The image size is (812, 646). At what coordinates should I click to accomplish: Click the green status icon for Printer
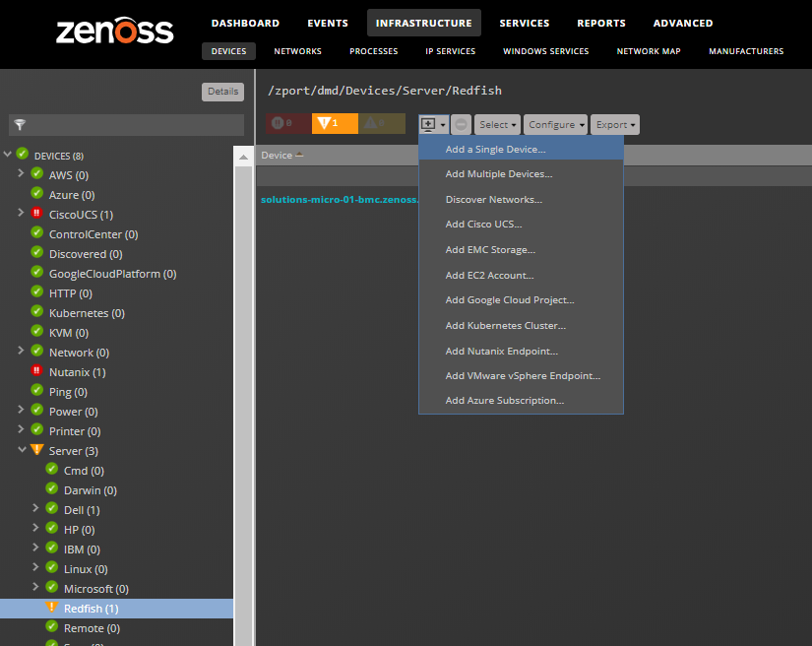pos(36,429)
